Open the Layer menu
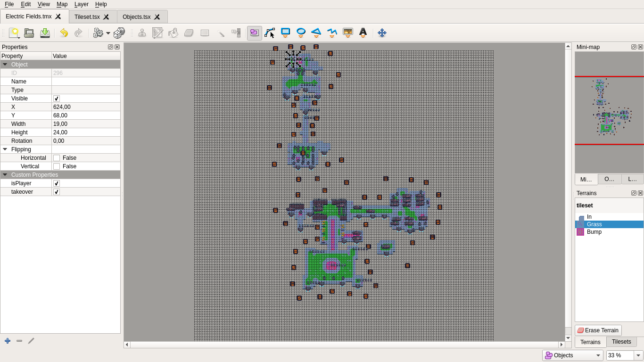 pyautogui.click(x=81, y=4)
